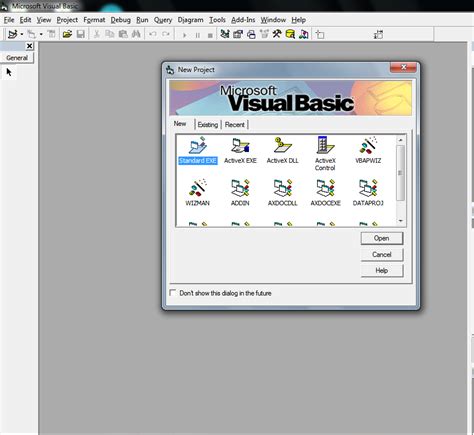Open the Properties Window toolbar icon
This screenshot has height=435, width=474.
(238, 34)
